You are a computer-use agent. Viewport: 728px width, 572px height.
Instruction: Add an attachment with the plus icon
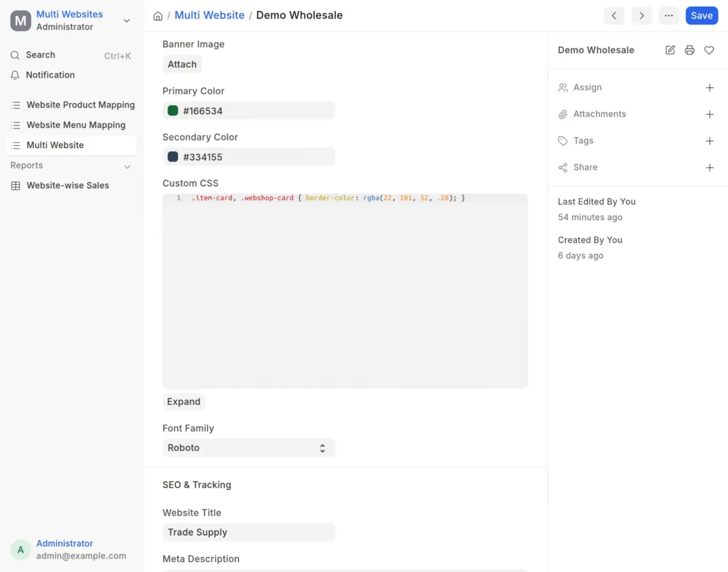coord(710,115)
